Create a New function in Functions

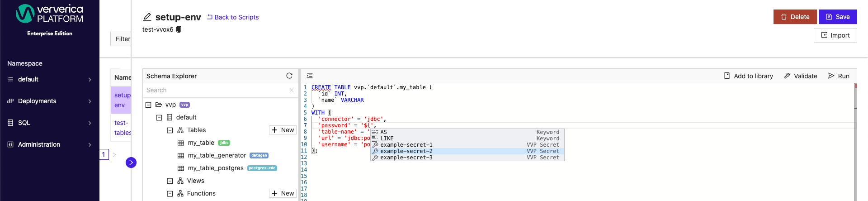[x=283, y=193]
